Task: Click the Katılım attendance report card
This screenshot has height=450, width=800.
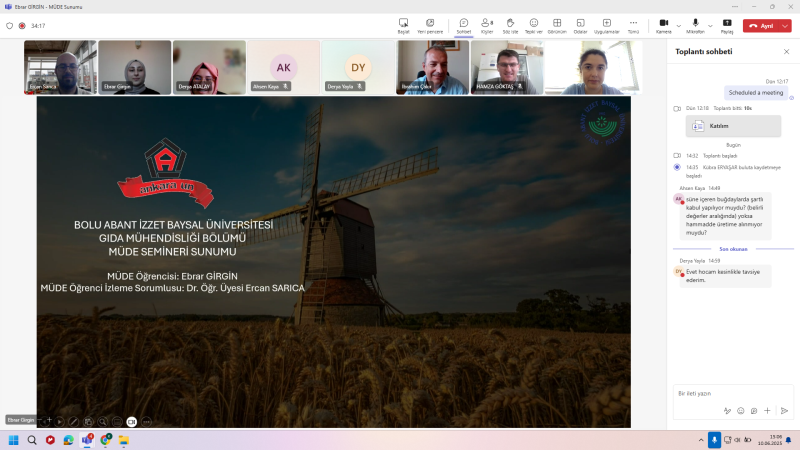Action: coord(733,126)
